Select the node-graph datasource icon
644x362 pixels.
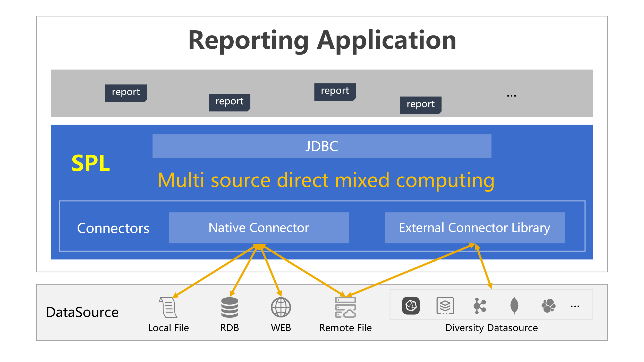(480, 306)
